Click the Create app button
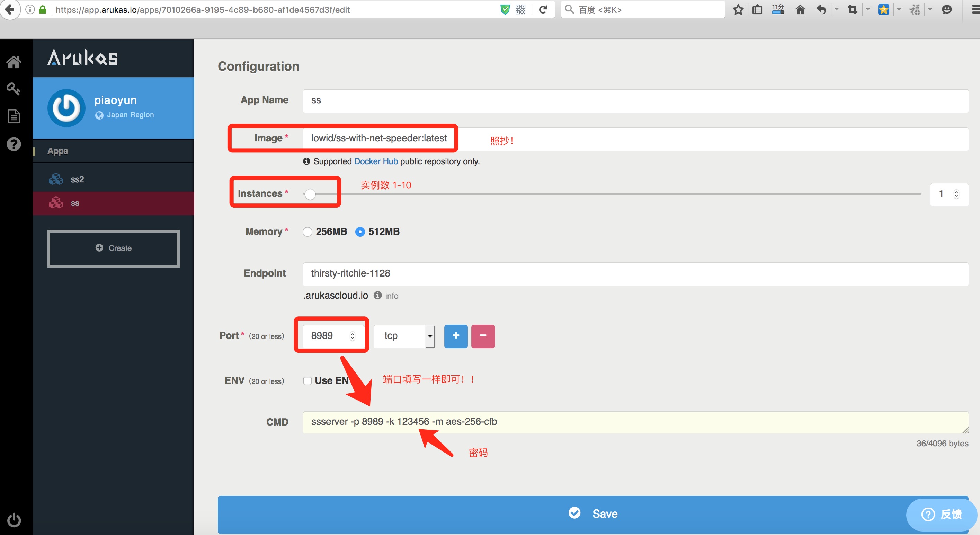980x535 pixels. tap(113, 248)
